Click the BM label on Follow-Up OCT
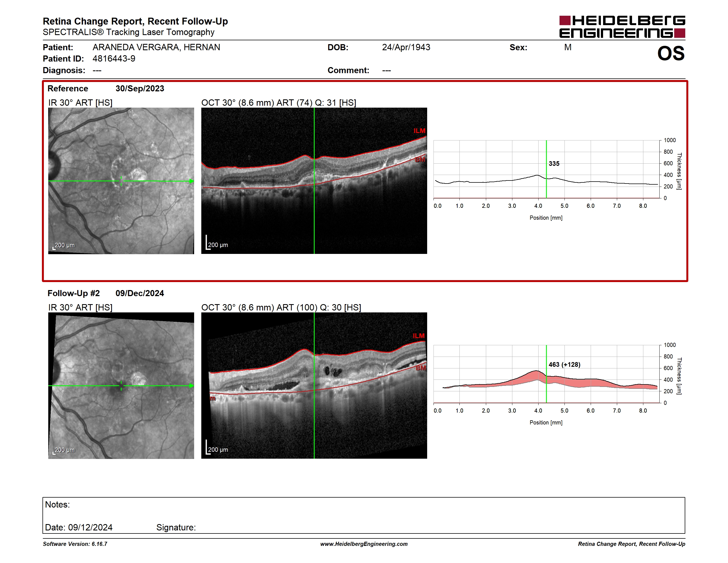The width and height of the screenshot is (728, 563). click(421, 368)
